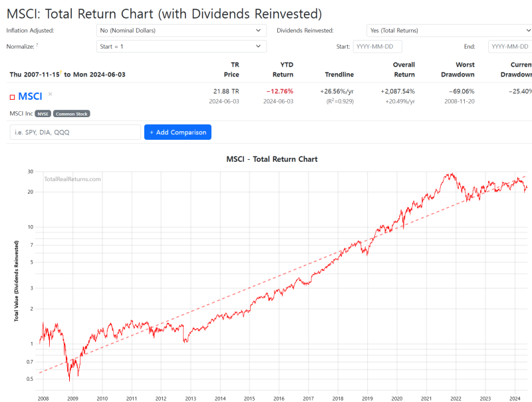The height and width of the screenshot is (402, 532).
Task: Click the 'MSCI - Total Return Chart' title
Action: (272, 159)
